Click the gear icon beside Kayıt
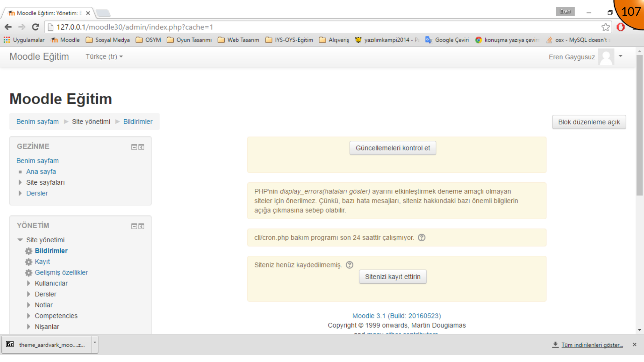The image size is (644, 362). tap(29, 262)
